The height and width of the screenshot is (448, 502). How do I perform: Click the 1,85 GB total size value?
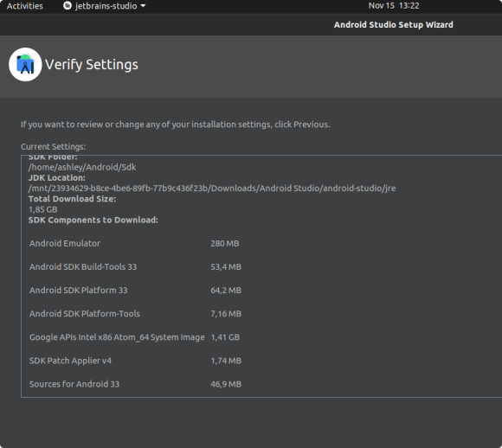point(43,209)
